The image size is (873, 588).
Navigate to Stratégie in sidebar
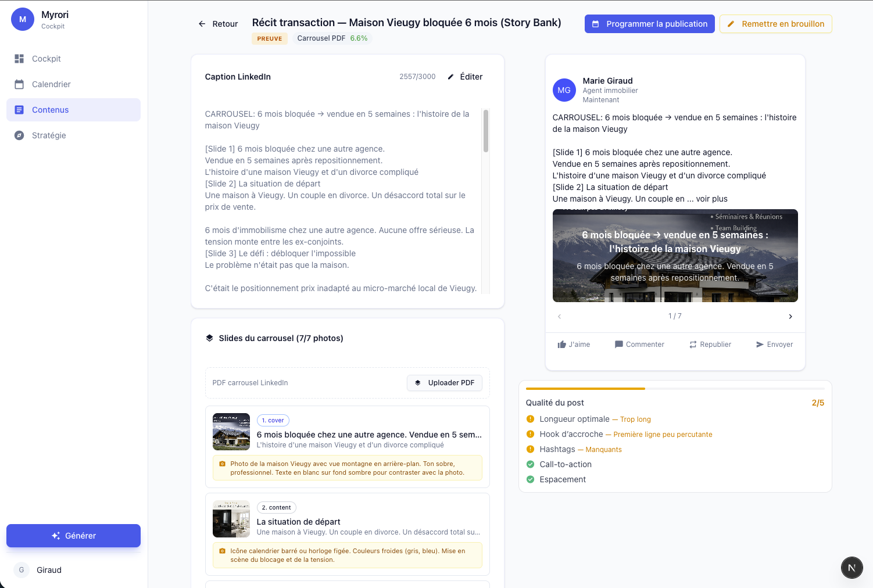click(x=49, y=135)
